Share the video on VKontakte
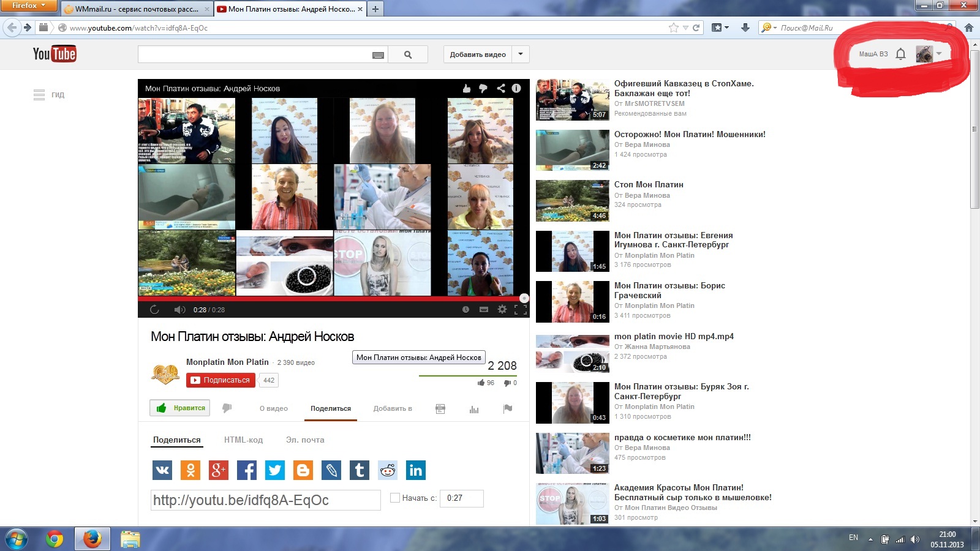This screenshot has width=980, height=551. (162, 470)
